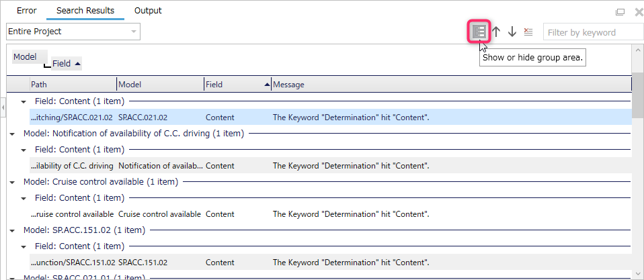The height and width of the screenshot is (280, 644).
Task: Click the left side panel collapse handle
Action: click(3, 108)
